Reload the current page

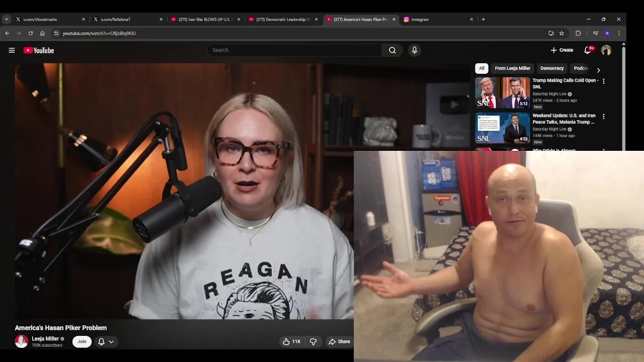[x=31, y=33]
